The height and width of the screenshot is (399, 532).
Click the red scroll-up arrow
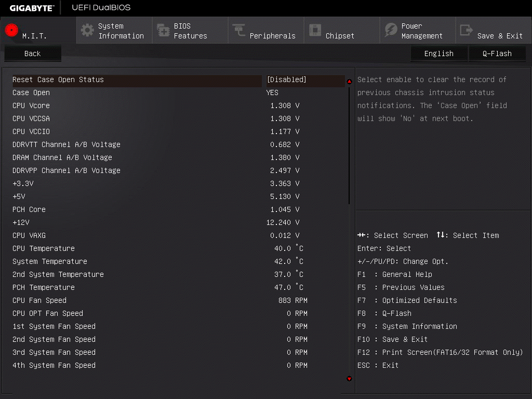pyautogui.click(x=349, y=82)
